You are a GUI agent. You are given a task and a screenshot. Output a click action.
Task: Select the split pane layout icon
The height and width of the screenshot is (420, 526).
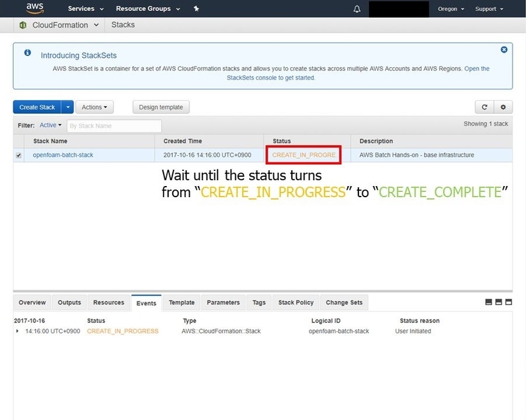[498, 302]
